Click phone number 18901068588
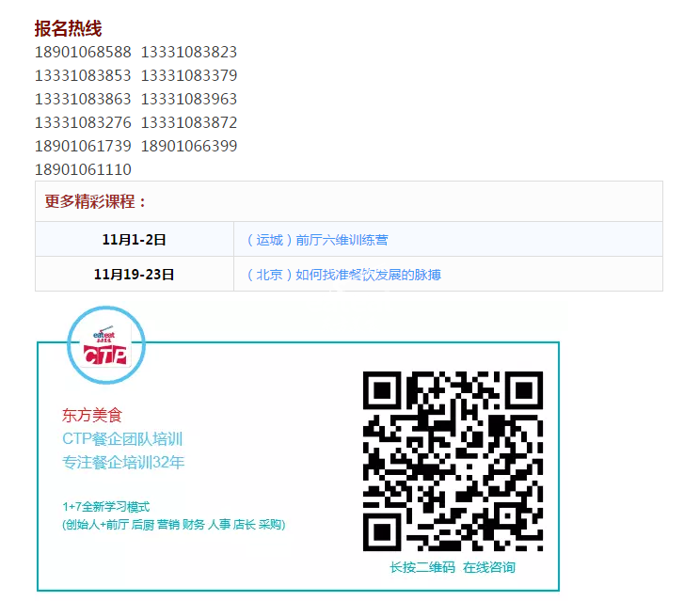This screenshot has width=700, height=601. click(x=83, y=53)
